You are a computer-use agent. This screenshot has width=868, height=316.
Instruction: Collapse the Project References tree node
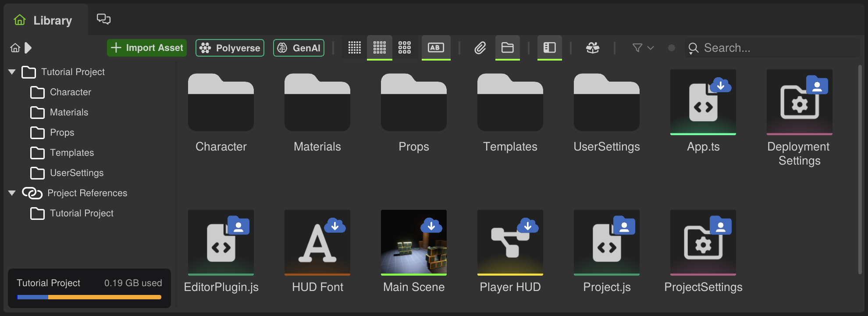tap(12, 193)
